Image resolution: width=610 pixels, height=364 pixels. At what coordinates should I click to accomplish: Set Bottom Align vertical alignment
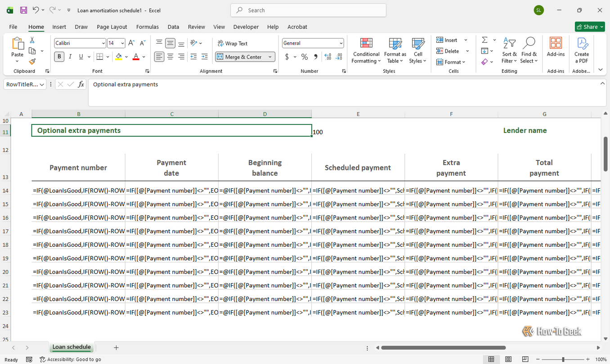[181, 43]
